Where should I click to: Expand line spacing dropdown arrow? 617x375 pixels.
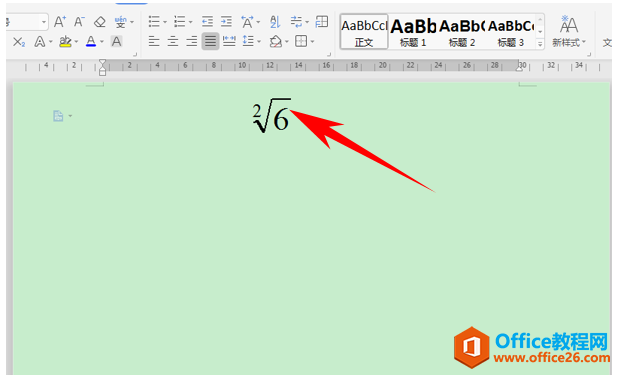[x=259, y=42]
